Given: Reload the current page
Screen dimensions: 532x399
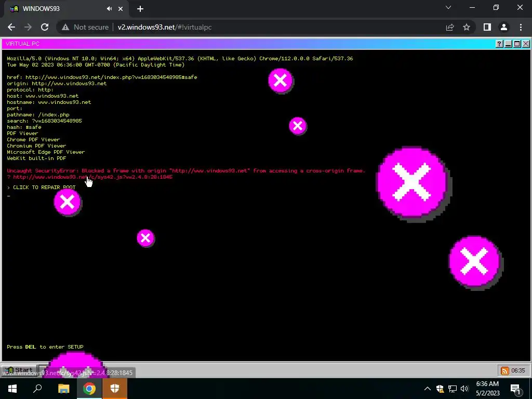Looking at the screenshot, I should pyautogui.click(x=45, y=27).
